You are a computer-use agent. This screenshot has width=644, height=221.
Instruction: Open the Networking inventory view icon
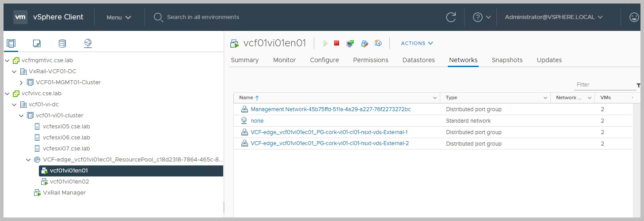[88, 43]
